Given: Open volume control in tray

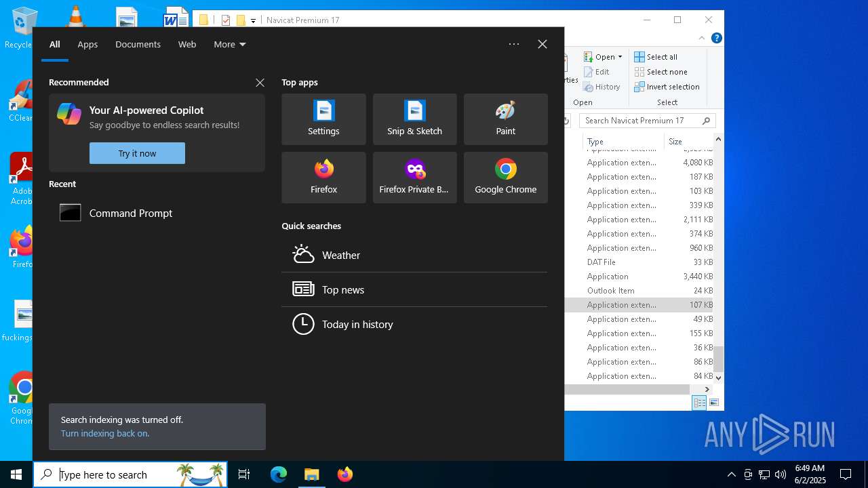Looking at the screenshot, I should (x=781, y=474).
